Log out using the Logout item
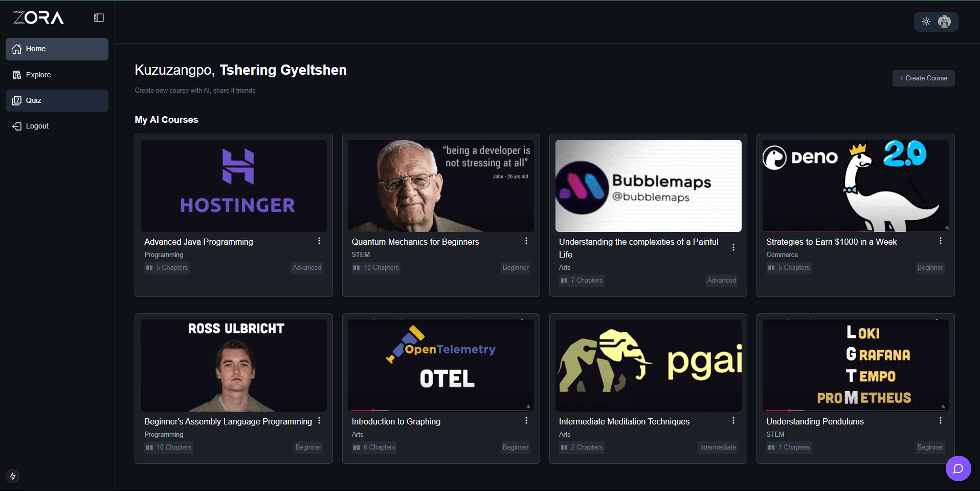980x491 pixels. pos(37,126)
